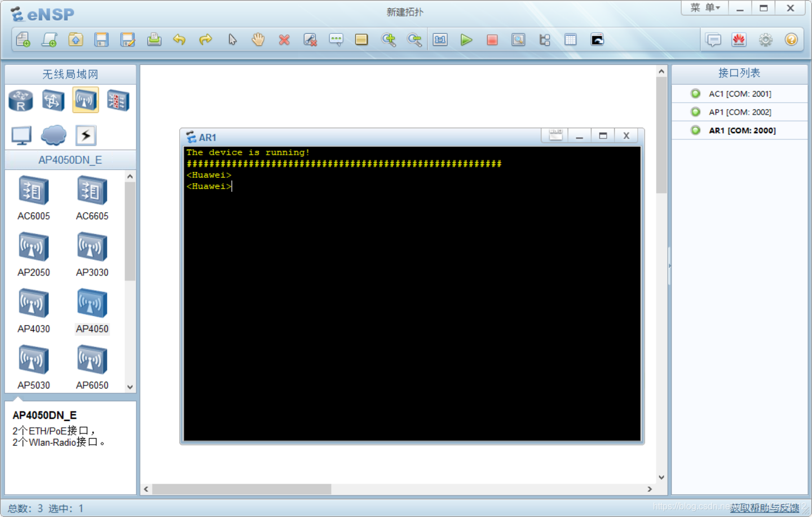Click the yellow rectangle palette tool
812x517 pixels.
point(361,40)
